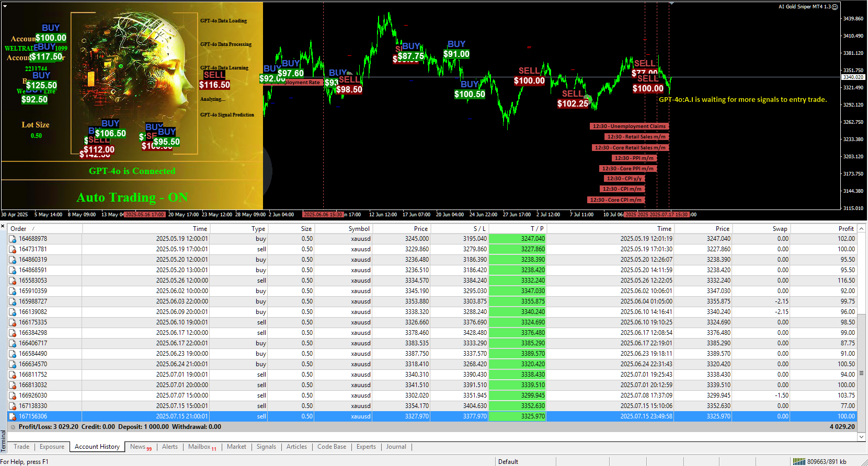
Task: Click the icon beside order 166175335
Action: (x=13, y=322)
